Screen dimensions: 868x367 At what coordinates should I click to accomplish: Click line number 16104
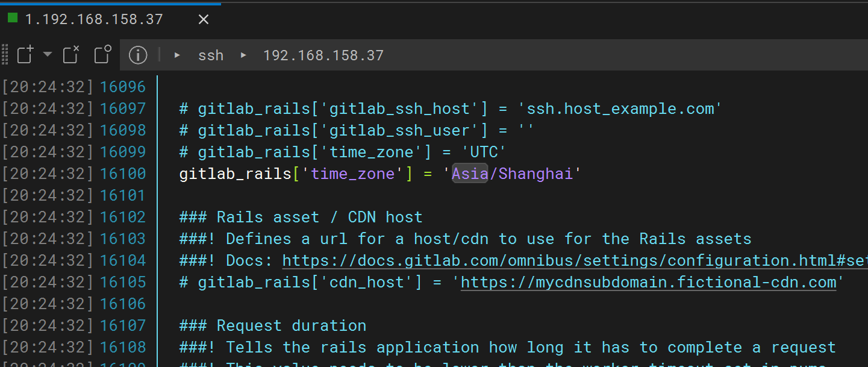[x=123, y=260]
